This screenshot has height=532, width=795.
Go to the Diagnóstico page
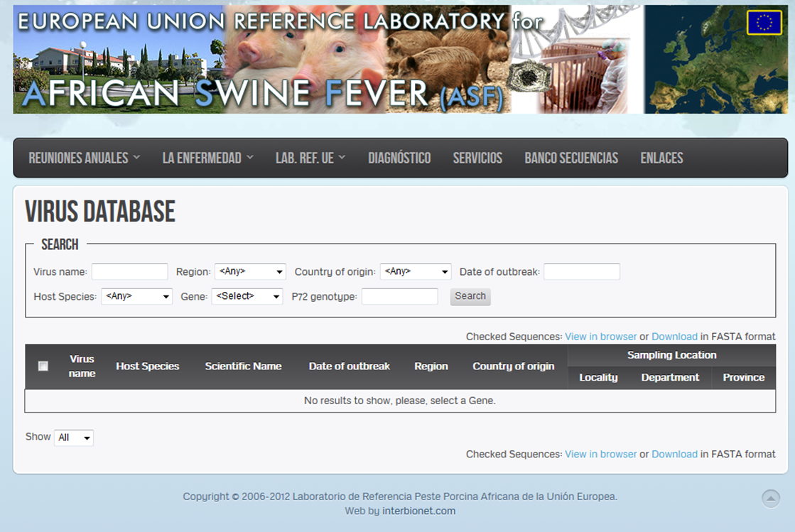(399, 158)
